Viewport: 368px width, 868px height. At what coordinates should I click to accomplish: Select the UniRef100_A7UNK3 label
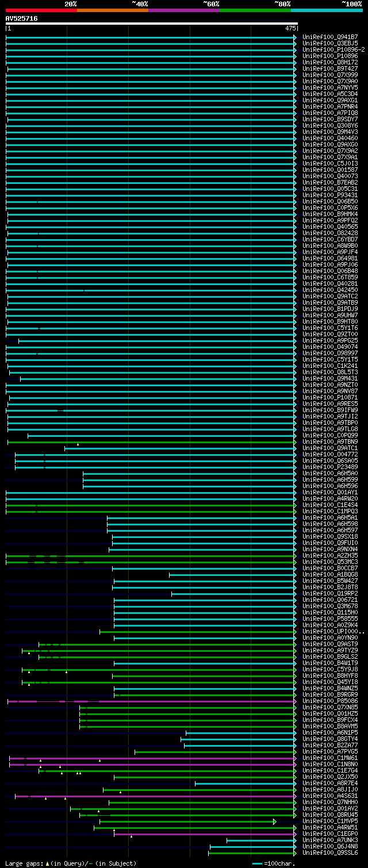330,840
